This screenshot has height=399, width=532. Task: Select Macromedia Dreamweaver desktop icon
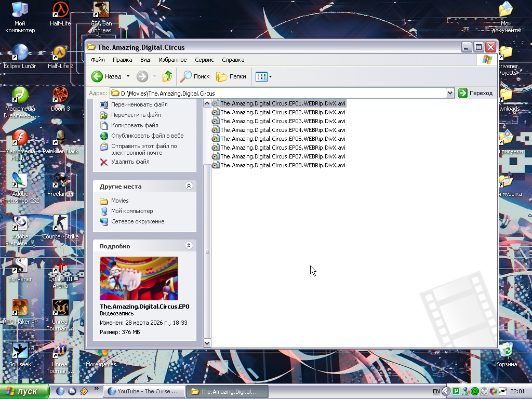(20, 102)
